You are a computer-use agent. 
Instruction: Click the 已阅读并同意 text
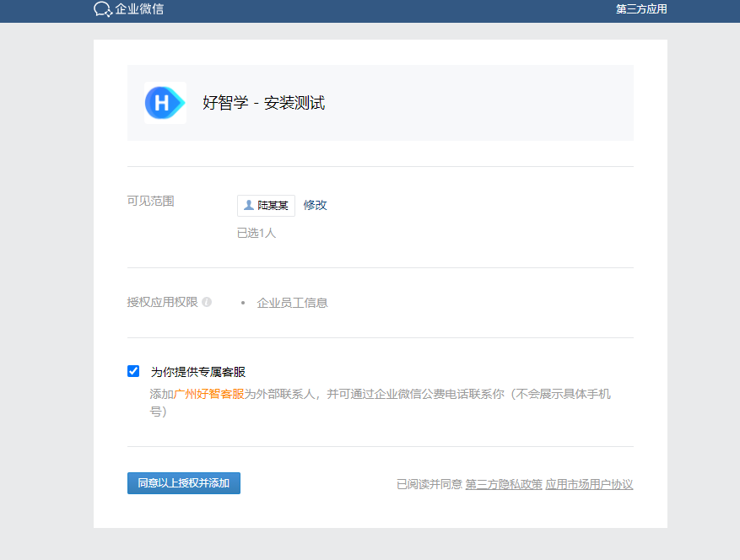click(x=429, y=484)
